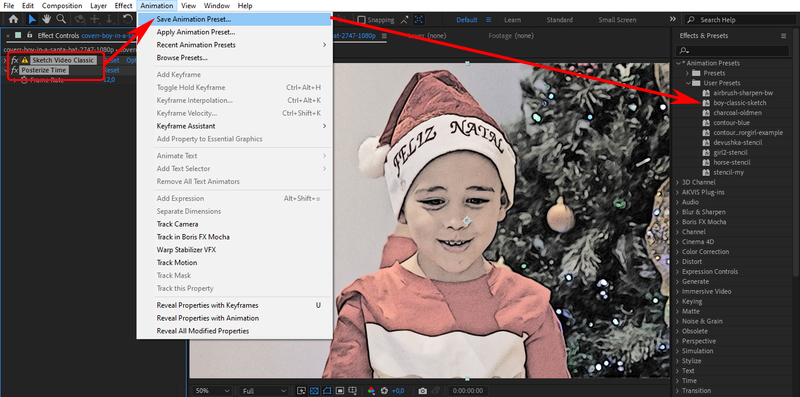
Task: Click the boy-classic-sketch preset file icon
Action: coord(707,103)
